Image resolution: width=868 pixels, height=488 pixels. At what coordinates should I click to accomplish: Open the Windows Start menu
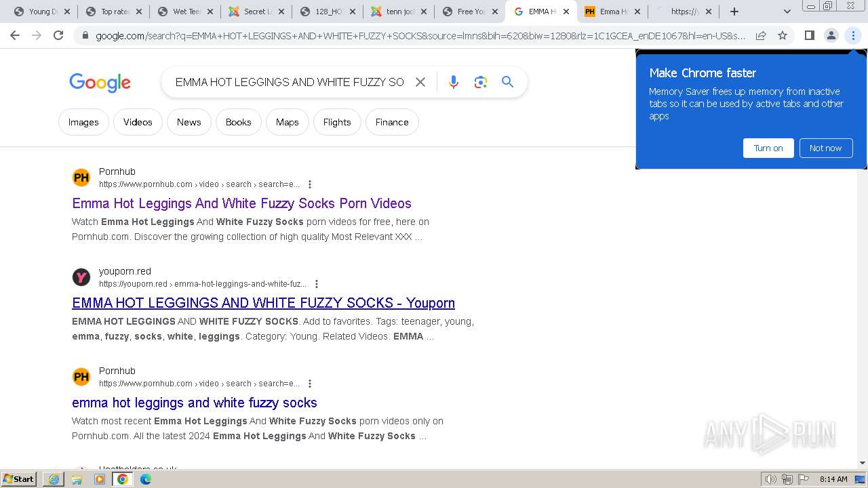(x=19, y=479)
